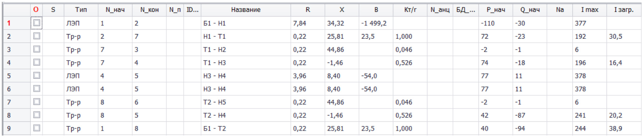Click the "Кт/г" column header
Screen dimensions: 644x138
click(x=410, y=10)
